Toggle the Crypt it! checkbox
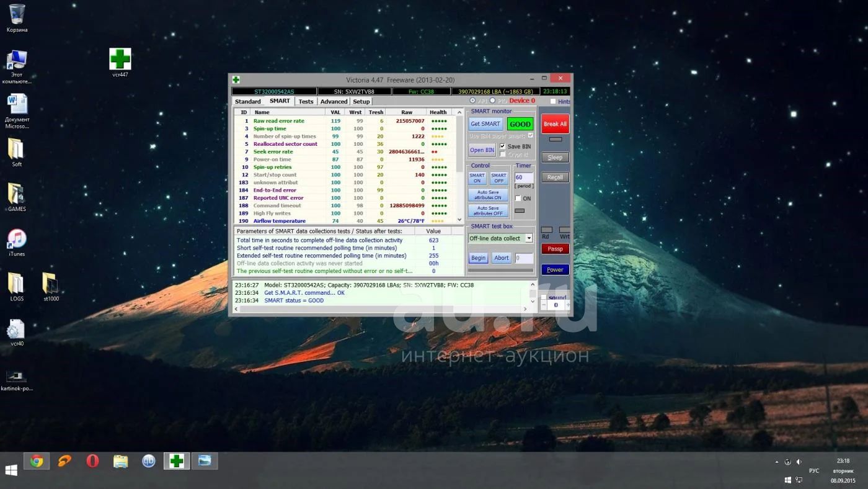868x489 pixels. click(x=503, y=155)
